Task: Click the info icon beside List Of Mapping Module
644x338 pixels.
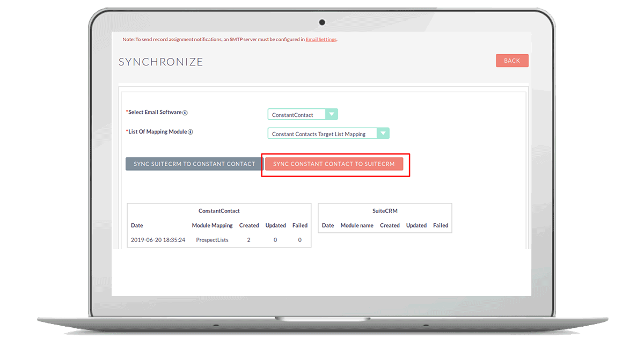Action: tap(190, 132)
